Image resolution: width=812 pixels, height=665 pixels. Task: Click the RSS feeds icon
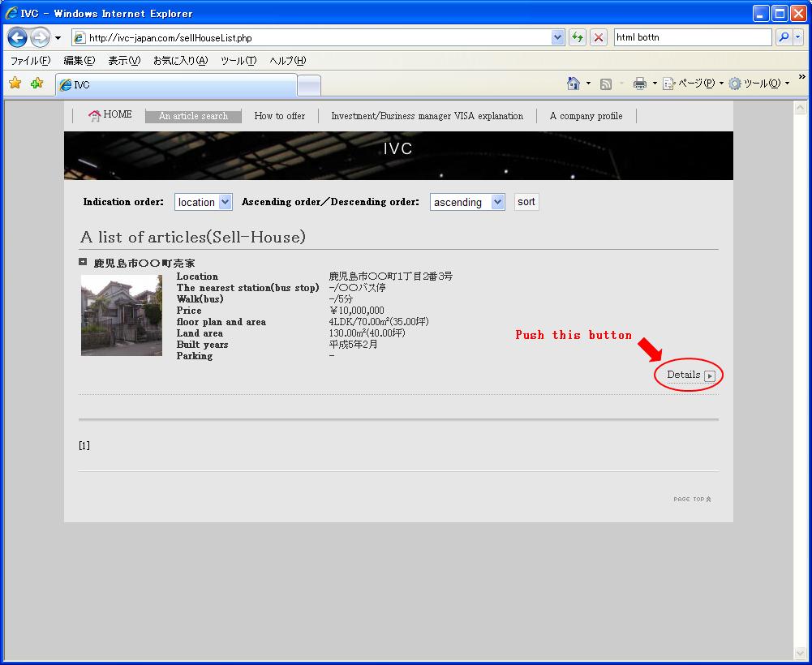coord(606,84)
